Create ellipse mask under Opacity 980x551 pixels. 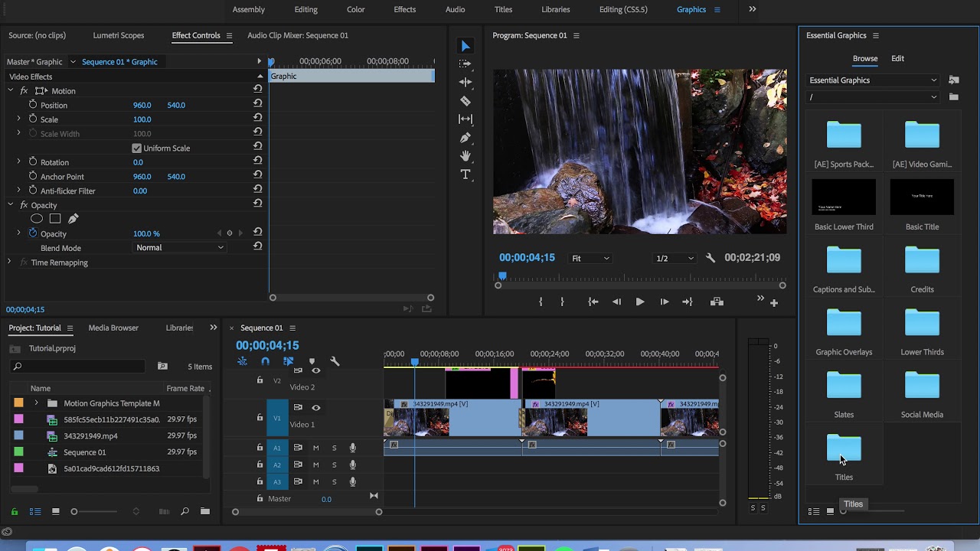[36, 219]
